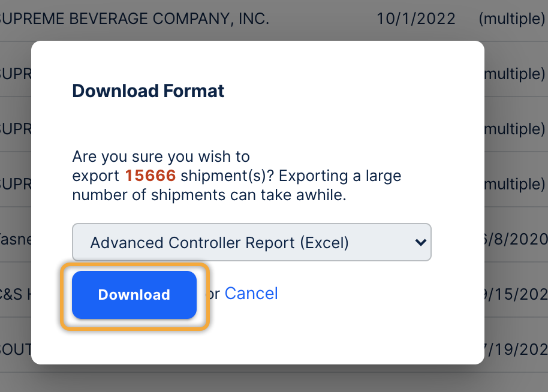This screenshot has height=392, width=548.
Task: Click the 'Exporting a large' warning text
Action: tap(341, 176)
